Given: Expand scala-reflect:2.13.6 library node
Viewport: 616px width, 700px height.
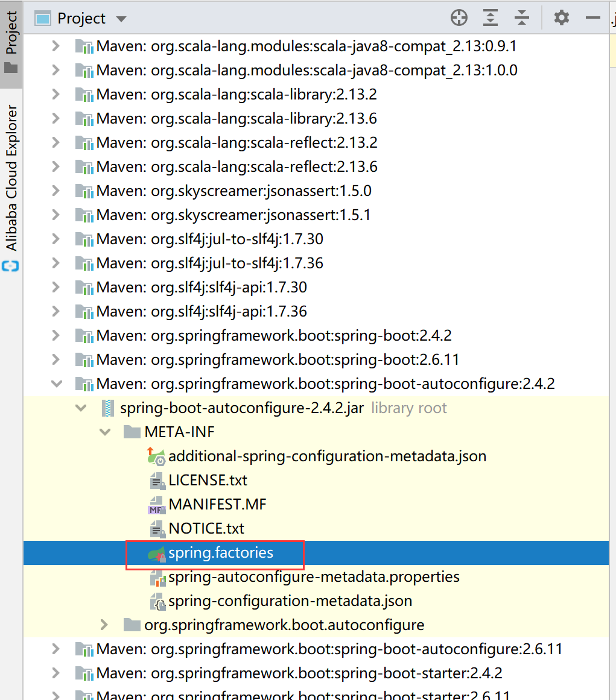Looking at the screenshot, I should tap(56, 166).
